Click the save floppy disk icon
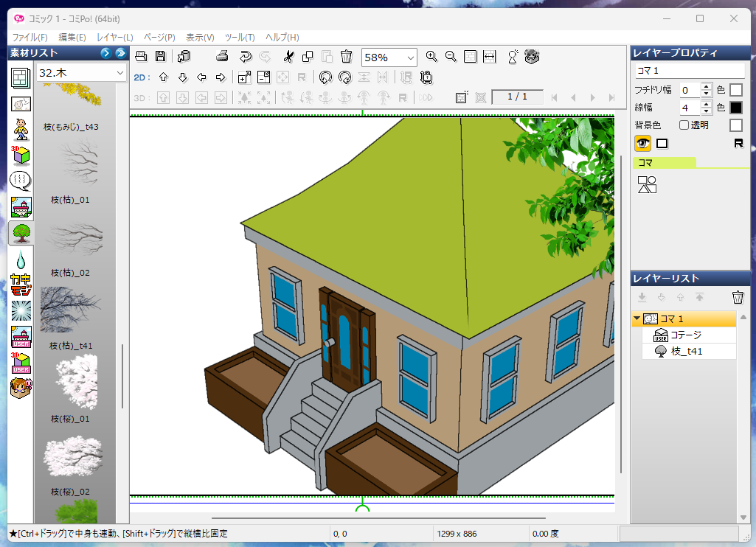Viewport: 756px width, 547px height. tap(160, 57)
